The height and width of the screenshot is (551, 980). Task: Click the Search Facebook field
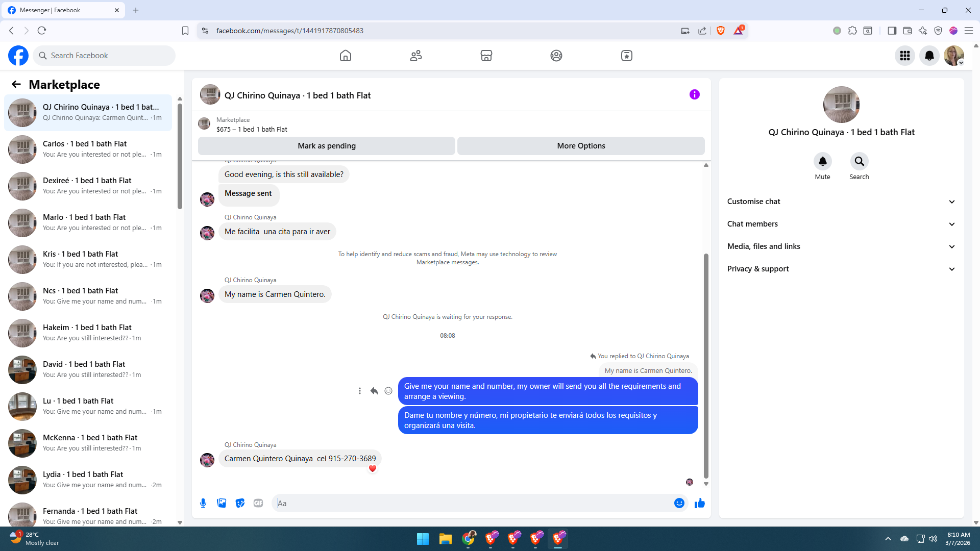pyautogui.click(x=105, y=56)
